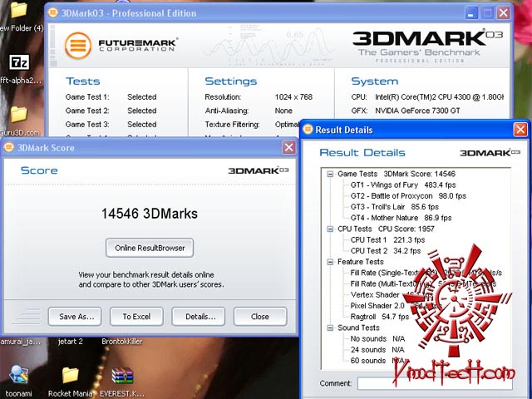Select the No sounds N/A row
This screenshot has width=532, height=399.
tap(377, 339)
